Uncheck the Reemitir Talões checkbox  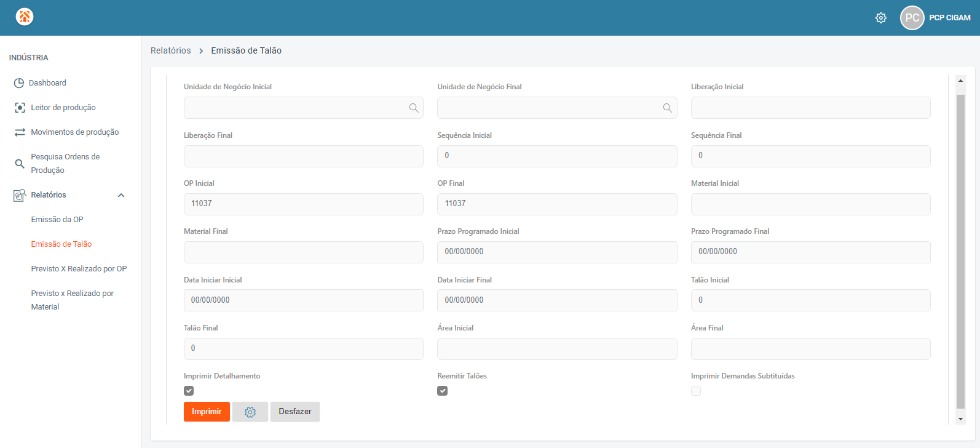point(443,391)
